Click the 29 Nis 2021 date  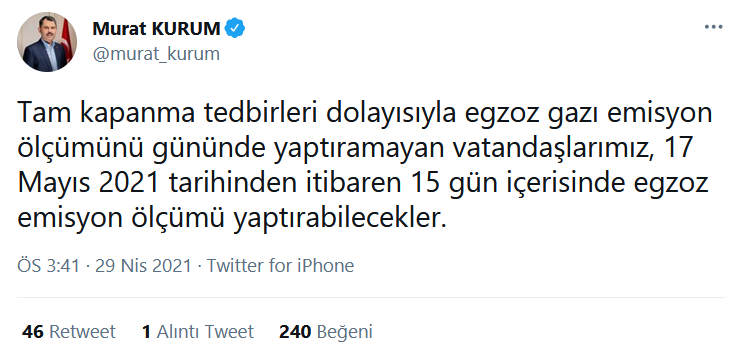143,266
